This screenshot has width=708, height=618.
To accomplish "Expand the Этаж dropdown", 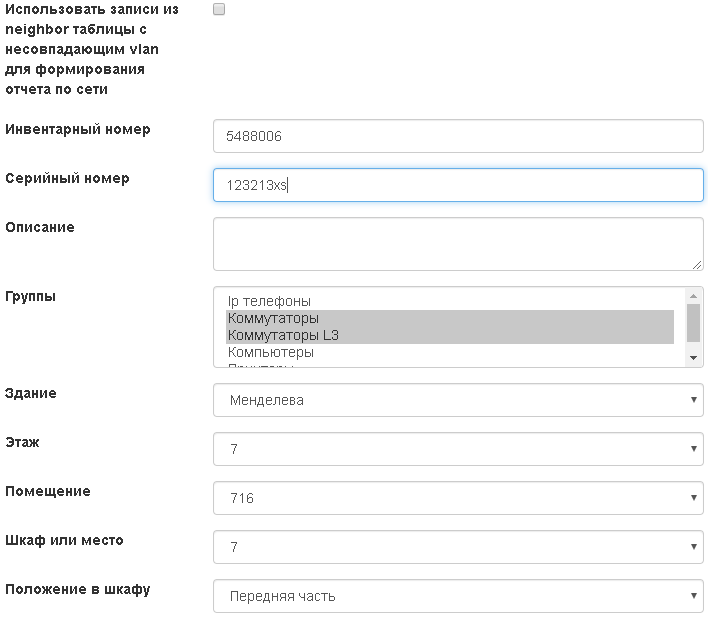I will click(x=458, y=449).
